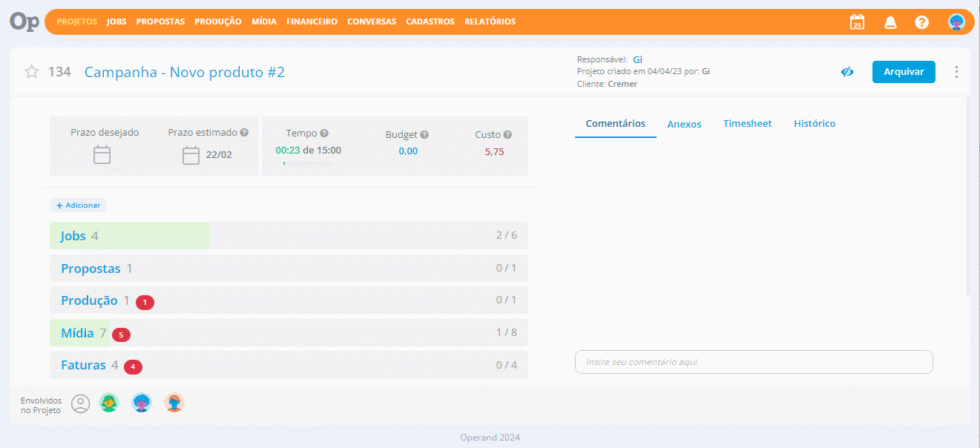Click the empty user placeholder in Envolvidos

[x=80, y=403]
